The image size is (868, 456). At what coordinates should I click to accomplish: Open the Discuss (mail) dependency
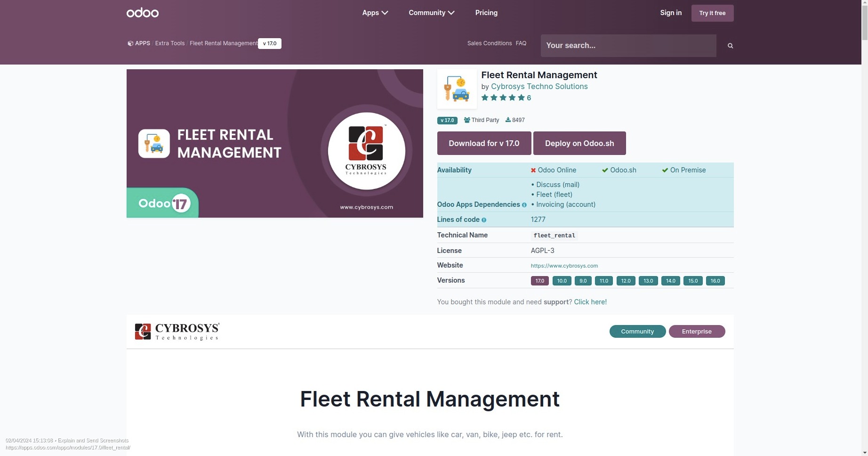click(558, 185)
